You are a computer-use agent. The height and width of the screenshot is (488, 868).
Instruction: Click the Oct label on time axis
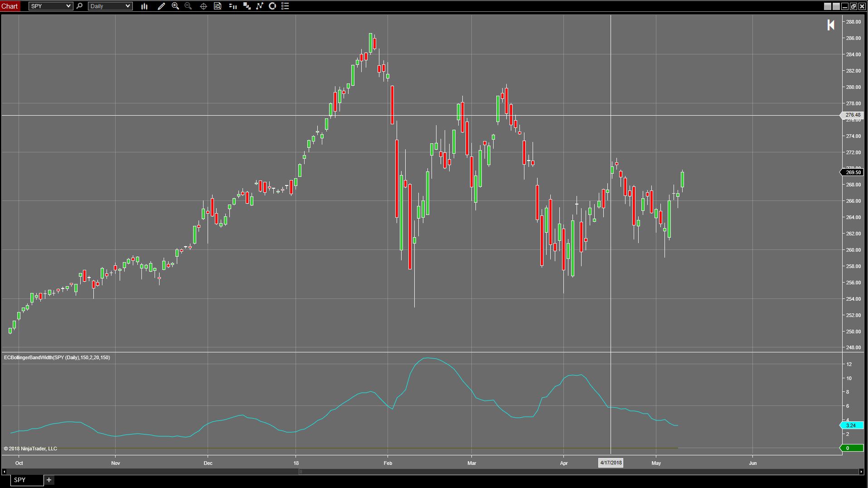(x=19, y=463)
